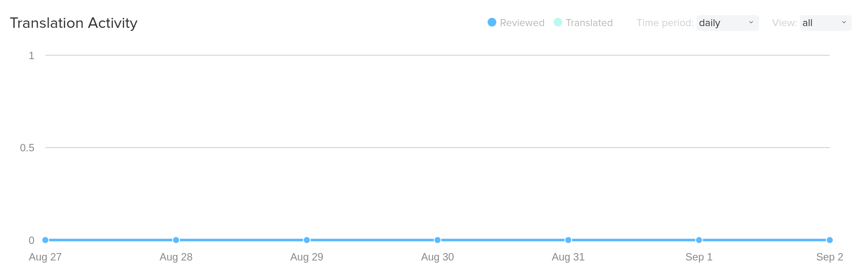
Task: Click the Time period label text
Action: coord(664,23)
